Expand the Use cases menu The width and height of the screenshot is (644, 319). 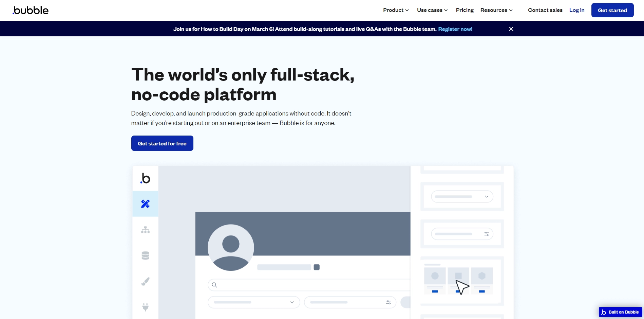click(432, 10)
